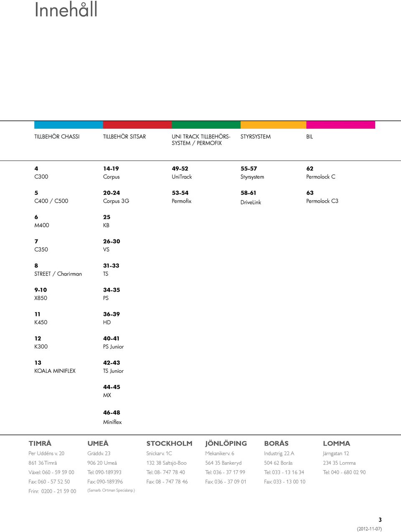Open the 'KOALA MINIFLEX' entry
This screenshot has width=401, height=532.
coord(55,371)
